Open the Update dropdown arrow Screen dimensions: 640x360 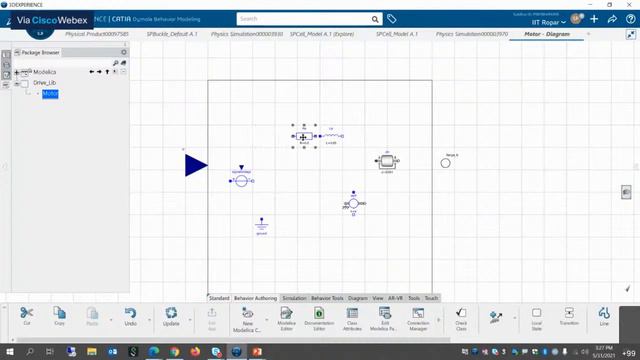click(190, 320)
